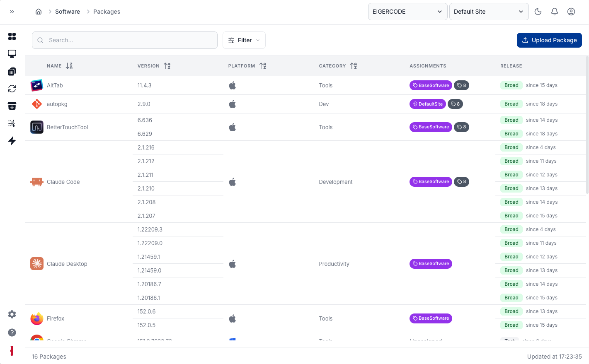Click the BaseSoftware badge in the AltTab row

pyautogui.click(x=431, y=85)
